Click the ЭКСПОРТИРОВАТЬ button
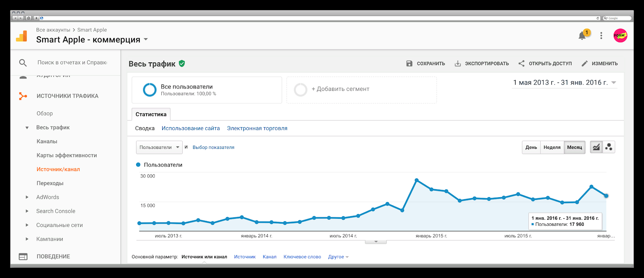 [482, 64]
